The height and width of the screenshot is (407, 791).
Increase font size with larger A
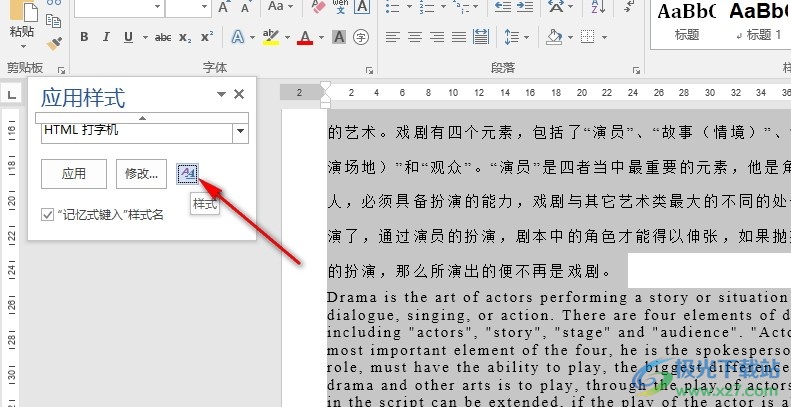pos(223,7)
